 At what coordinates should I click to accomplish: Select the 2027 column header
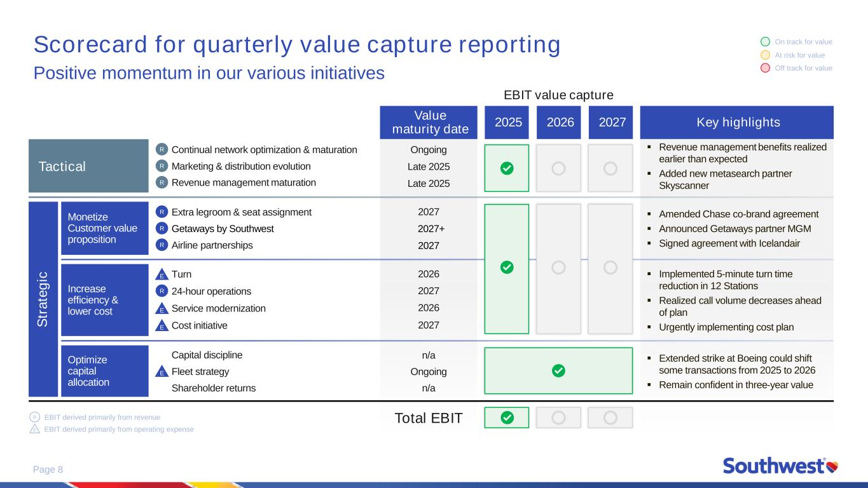click(610, 122)
